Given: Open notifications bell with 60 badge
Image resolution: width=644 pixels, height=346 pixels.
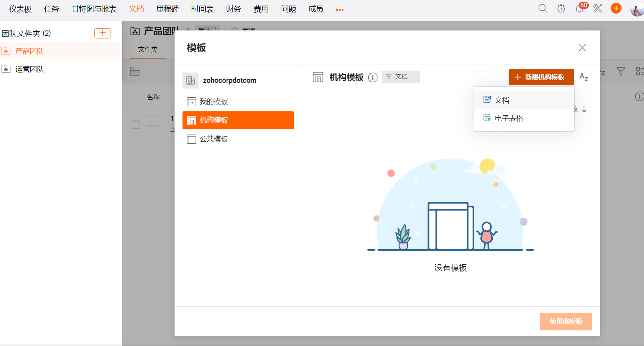Looking at the screenshot, I should (x=580, y=8).
